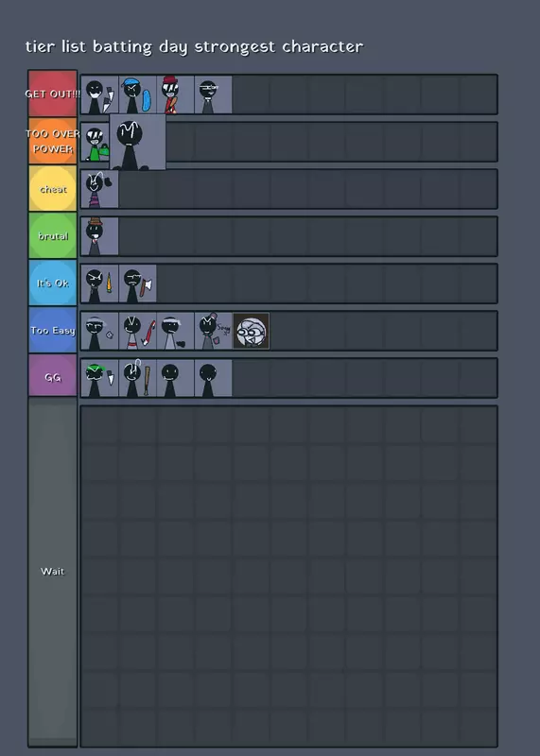Select the smiling character holding a knife

99,94
